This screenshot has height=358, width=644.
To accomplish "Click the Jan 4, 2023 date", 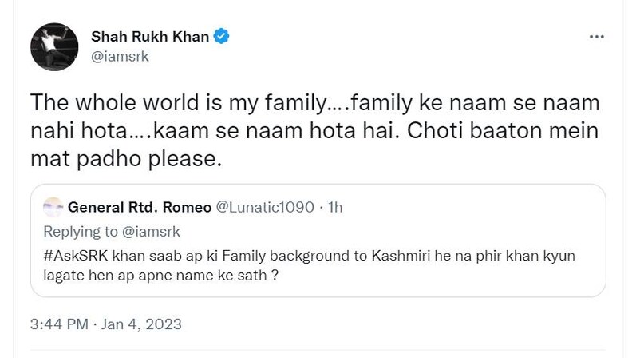I will click(x=144, y=324).
